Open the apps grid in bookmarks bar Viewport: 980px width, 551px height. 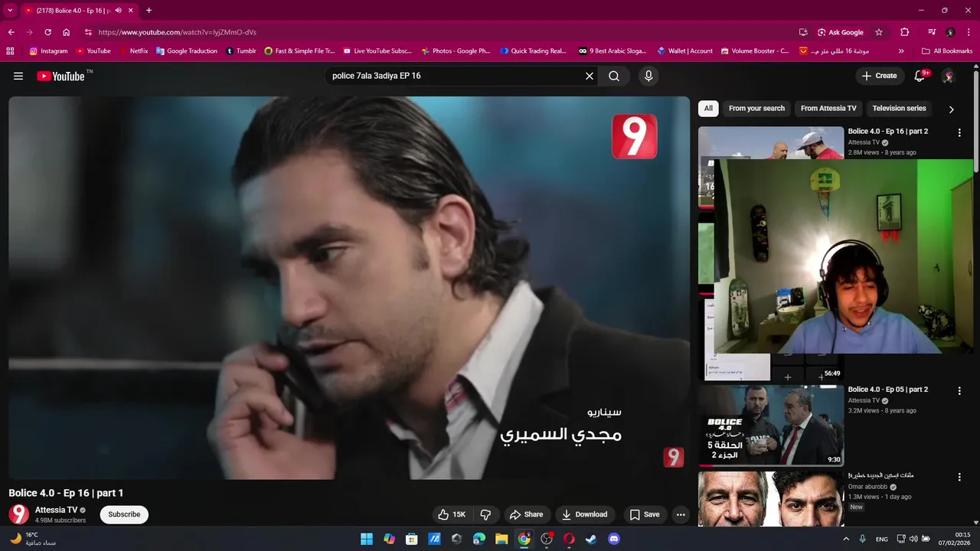[x=10, y=51]
